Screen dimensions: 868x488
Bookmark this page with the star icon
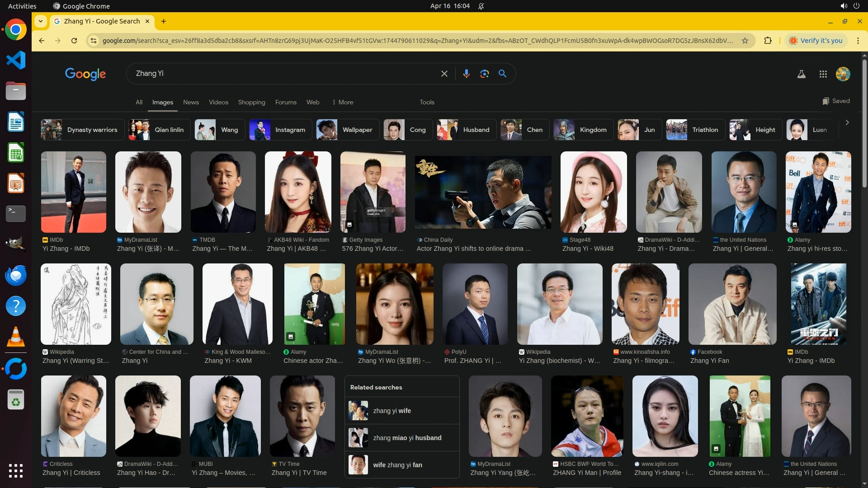pos(745,41)
